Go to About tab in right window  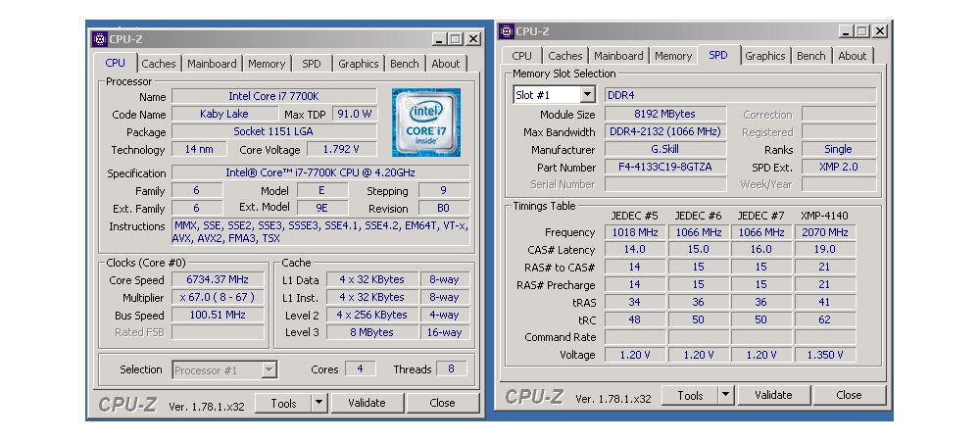(852, 56)
